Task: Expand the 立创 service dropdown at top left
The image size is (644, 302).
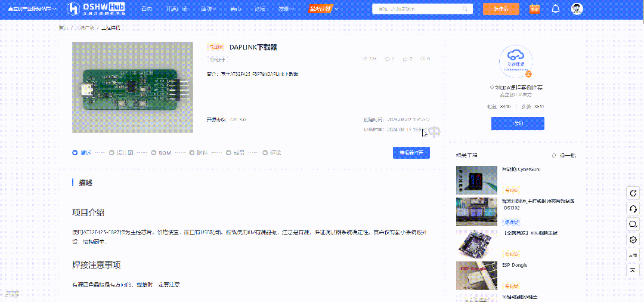Action: 32,8
